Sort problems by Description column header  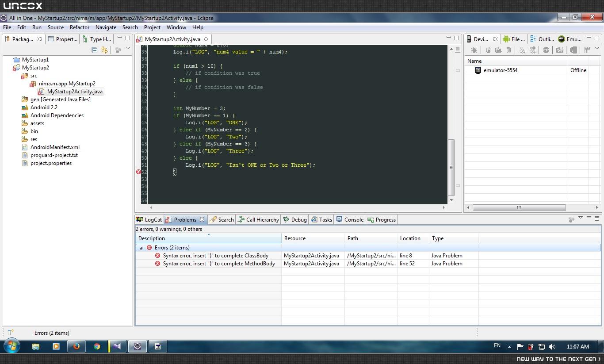click(208, 238)
